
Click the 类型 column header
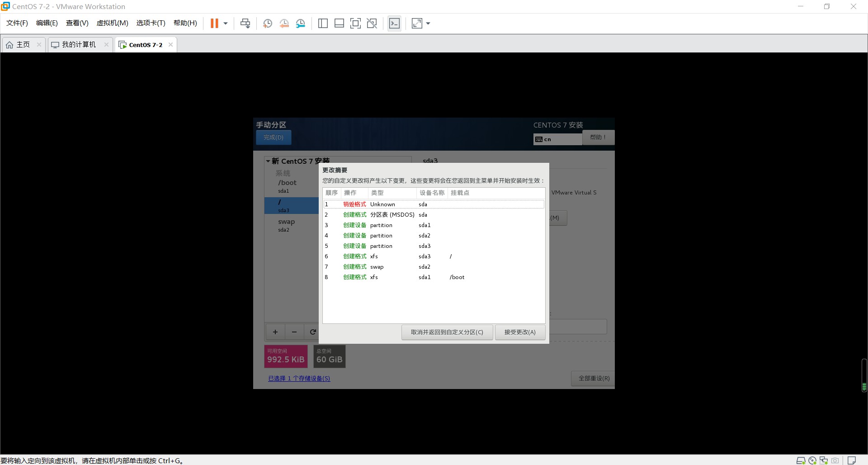click(x=392, y=193)
